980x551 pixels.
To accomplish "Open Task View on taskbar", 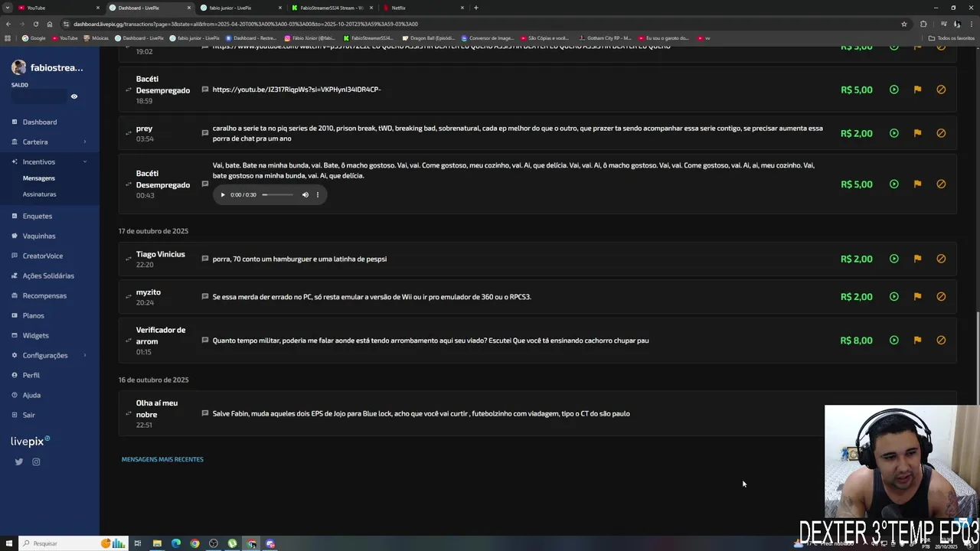I will [x=138, y=543].
